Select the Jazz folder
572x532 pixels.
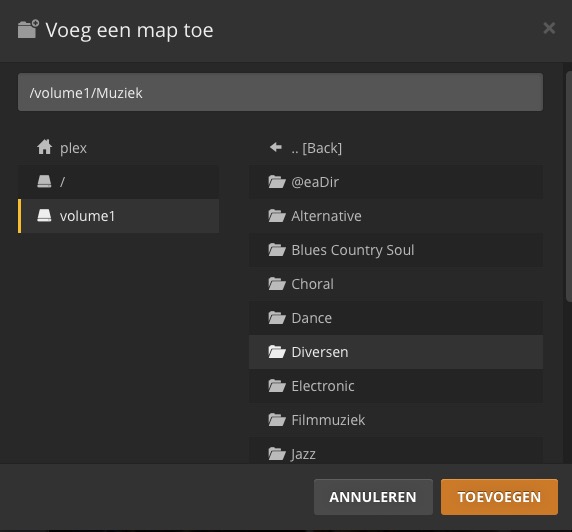pyautogui.click(x=396, y=451)
